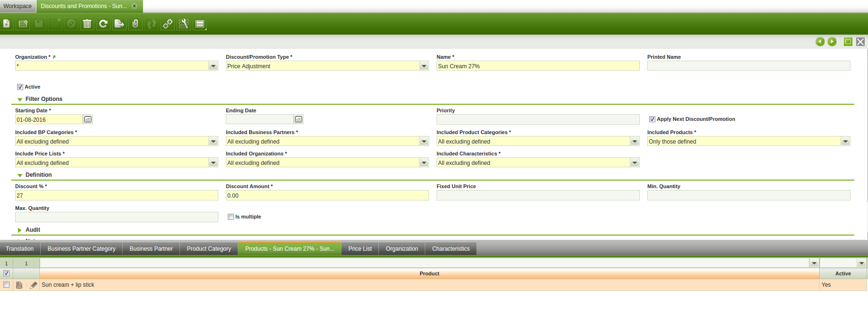This screenshot has height=318, width=868.
Task: Open Discount/Promotion Type dropdown
Action: tap(424, 66)
